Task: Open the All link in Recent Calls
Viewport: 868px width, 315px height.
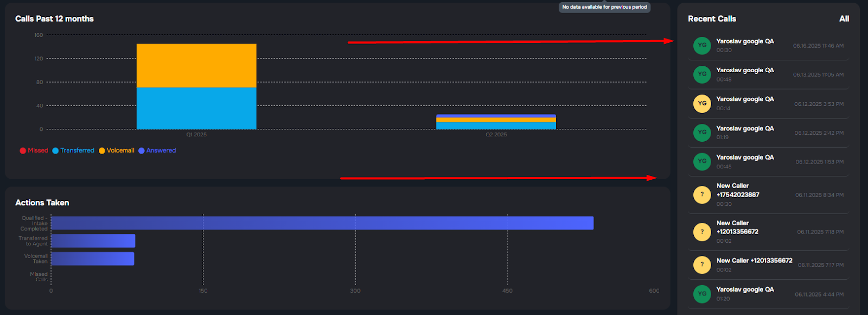Action: (x=844, y=18)
